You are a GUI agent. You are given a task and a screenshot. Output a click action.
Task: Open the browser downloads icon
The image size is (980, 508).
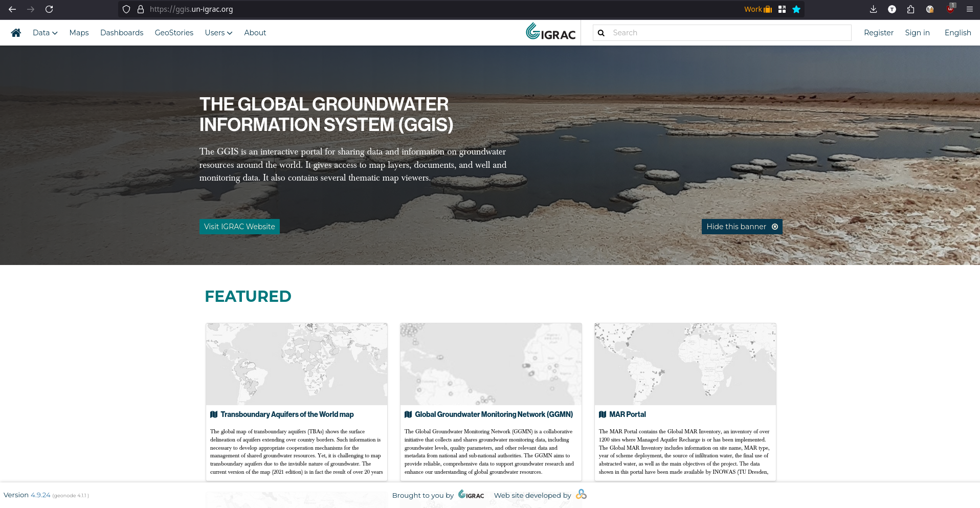[873, 9]
